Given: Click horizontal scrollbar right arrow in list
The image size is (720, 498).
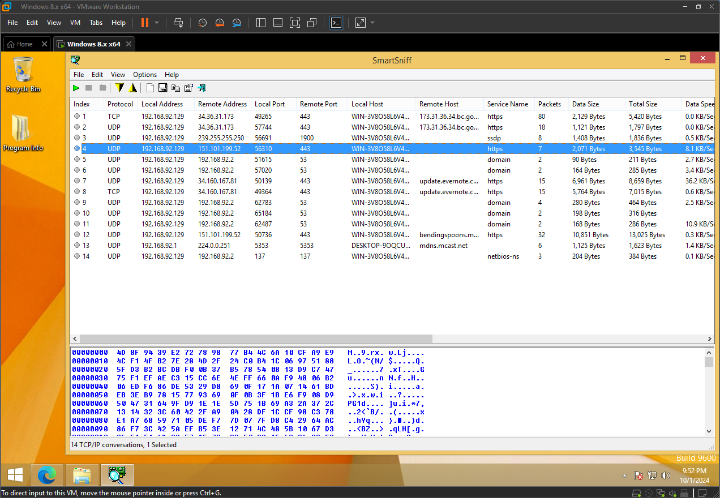Looking at the screenshot, I should click(709, 339).
